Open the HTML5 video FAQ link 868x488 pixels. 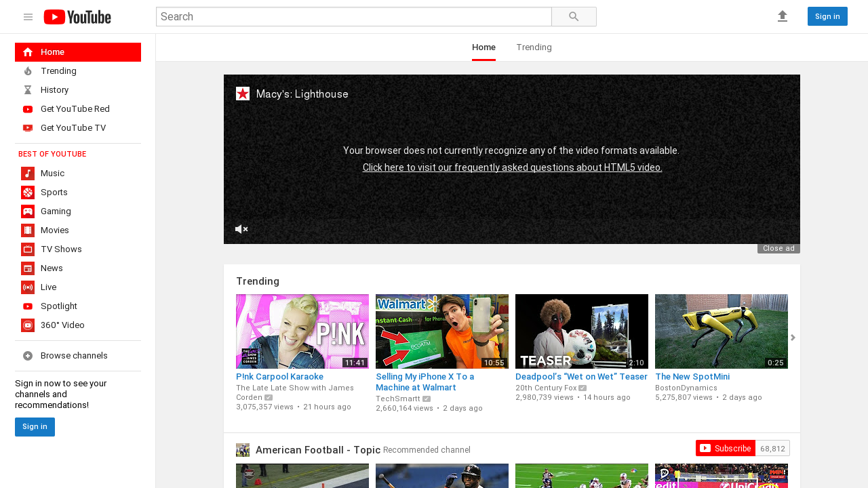click(512, 167)
